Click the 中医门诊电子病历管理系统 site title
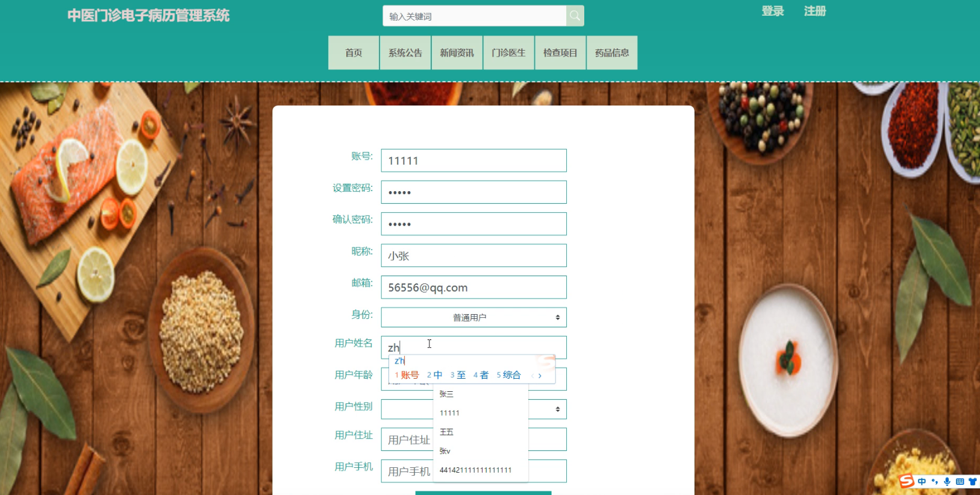The width and height of the screenshot is (980, 495). coord(148,16)
